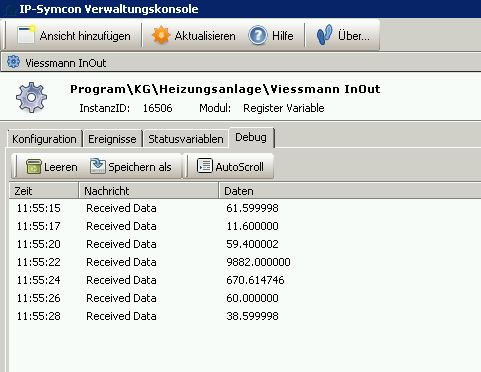Toggle the AutoScroll label
481x372 pixels.
(240, 167)
